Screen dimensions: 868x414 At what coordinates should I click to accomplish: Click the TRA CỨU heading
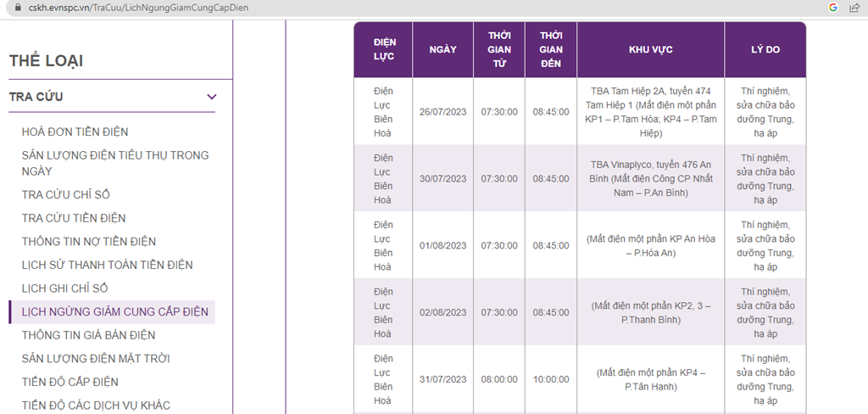point(36,97)
